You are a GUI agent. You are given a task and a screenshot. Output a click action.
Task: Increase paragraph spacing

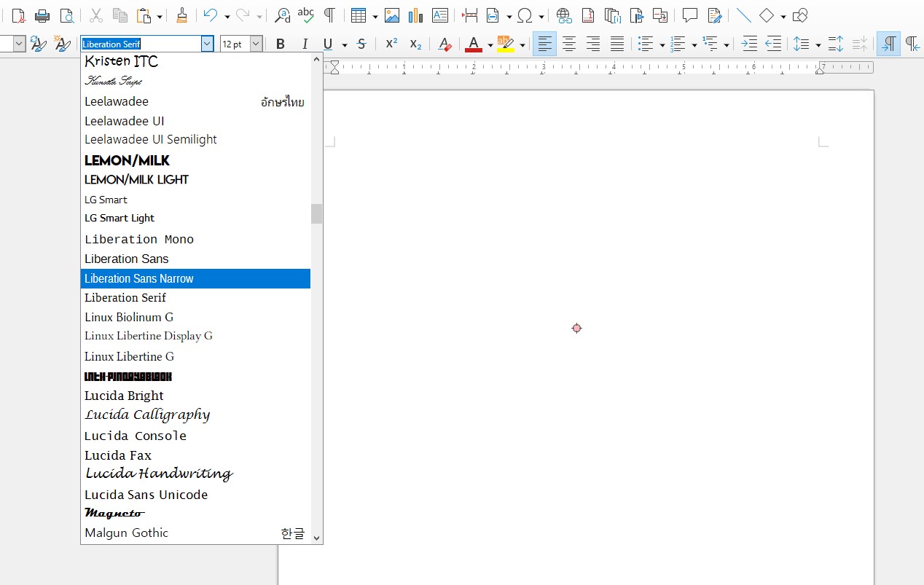coord(836,44)
